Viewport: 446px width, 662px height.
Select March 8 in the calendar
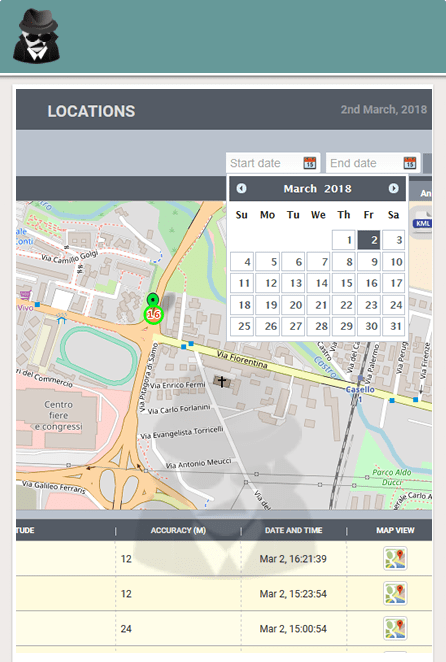[x=343, y=262]
